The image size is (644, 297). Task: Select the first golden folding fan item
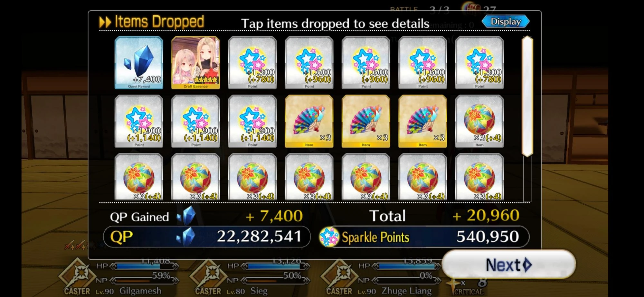309,121
